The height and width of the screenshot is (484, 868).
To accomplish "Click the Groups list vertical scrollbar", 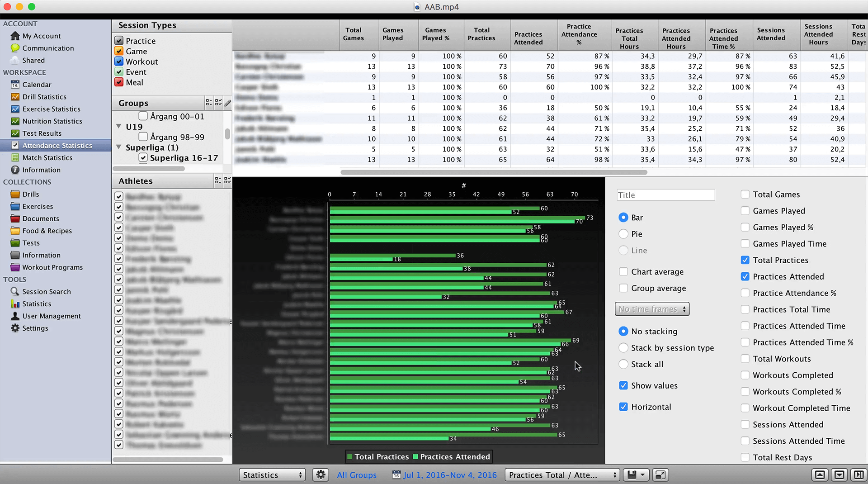I will coord(227,134).
